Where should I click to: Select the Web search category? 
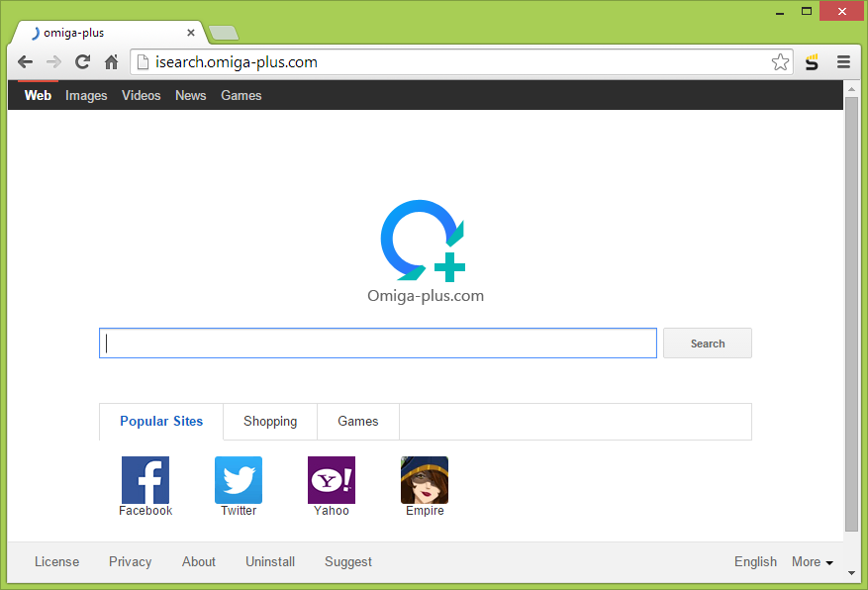click(38, 96)
